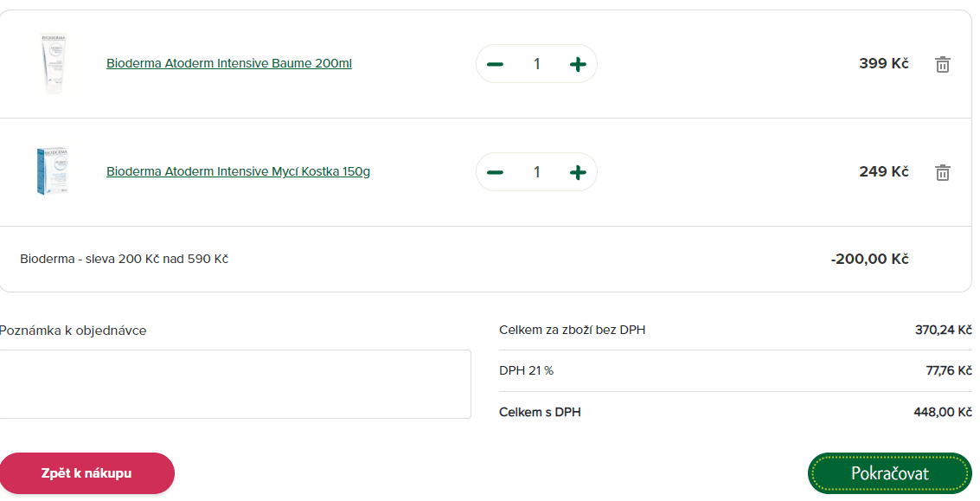
Task: Click the 399 Kč price of Baume
Action: pyautogui.click(x=883, y=63)
